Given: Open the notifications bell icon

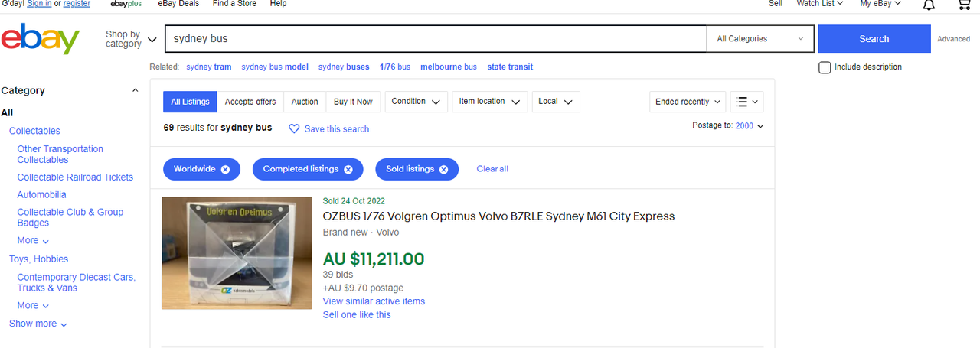Looking at the screenshot, I should (x=929, y=5).
